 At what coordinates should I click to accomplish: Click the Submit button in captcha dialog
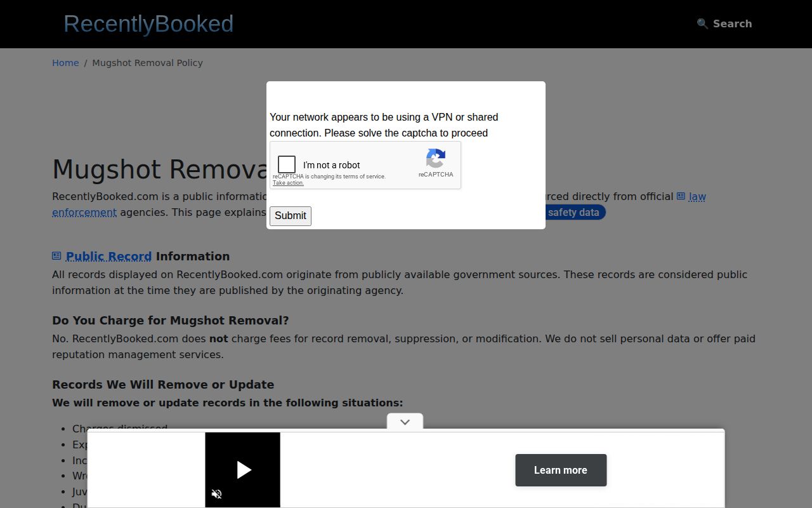coord(291,216)
